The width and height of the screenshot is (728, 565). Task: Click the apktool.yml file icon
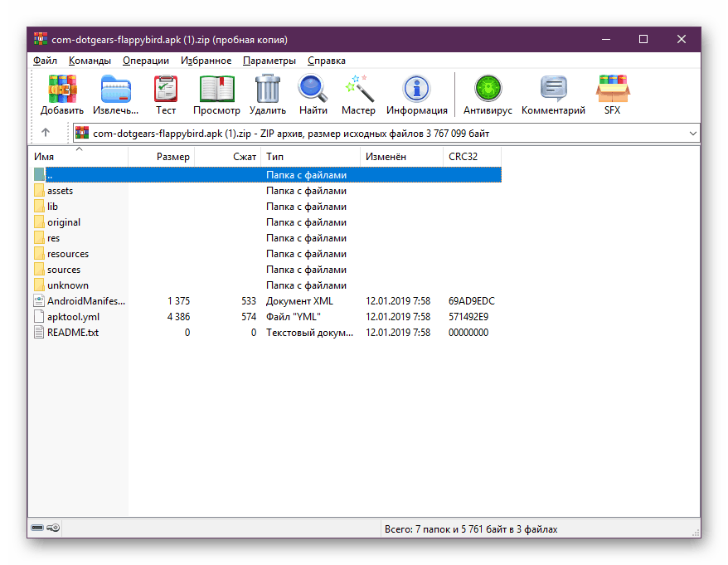(x=40, y=316)
